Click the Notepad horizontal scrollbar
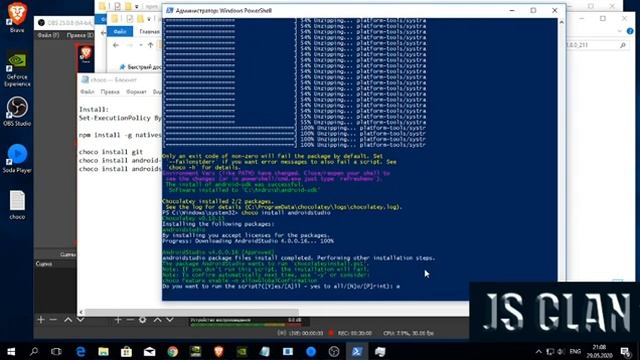Image resolution: width=640 pixels, height=360 pixels. [191, 312]
